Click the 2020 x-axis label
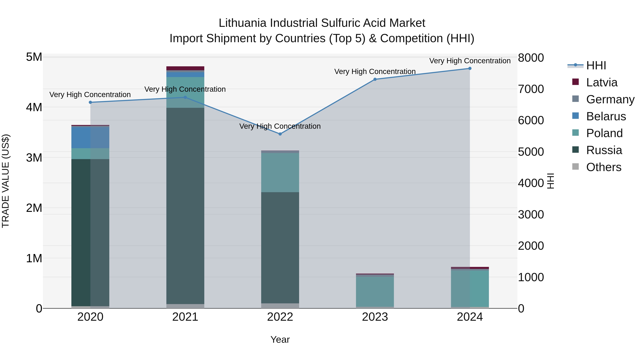Viewport: 644px width, 362px height. [91, 317]
